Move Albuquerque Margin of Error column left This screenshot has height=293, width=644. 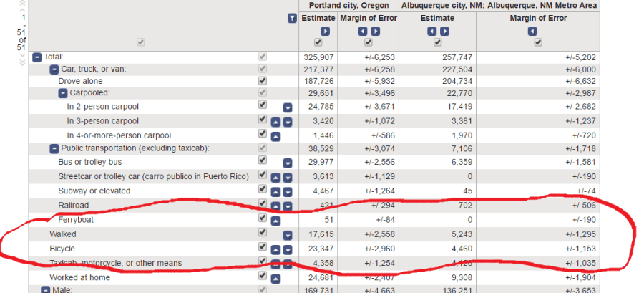[x=532, y=32]
